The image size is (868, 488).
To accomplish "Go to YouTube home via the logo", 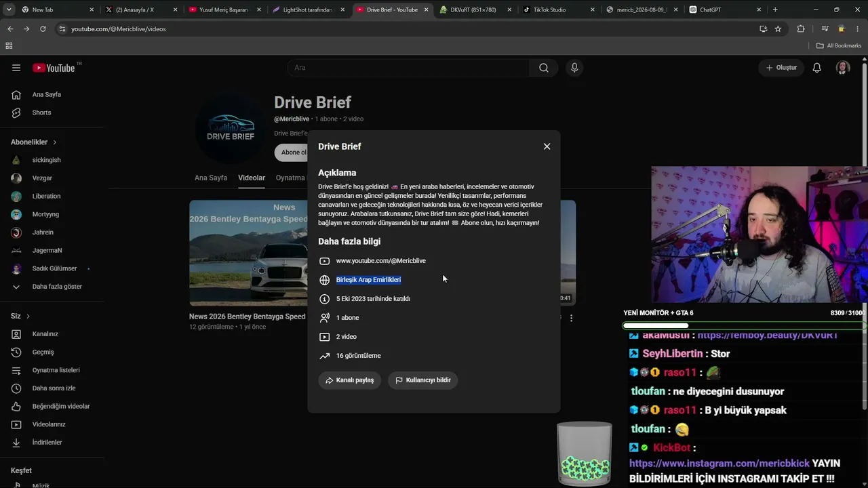I will 54,68.
